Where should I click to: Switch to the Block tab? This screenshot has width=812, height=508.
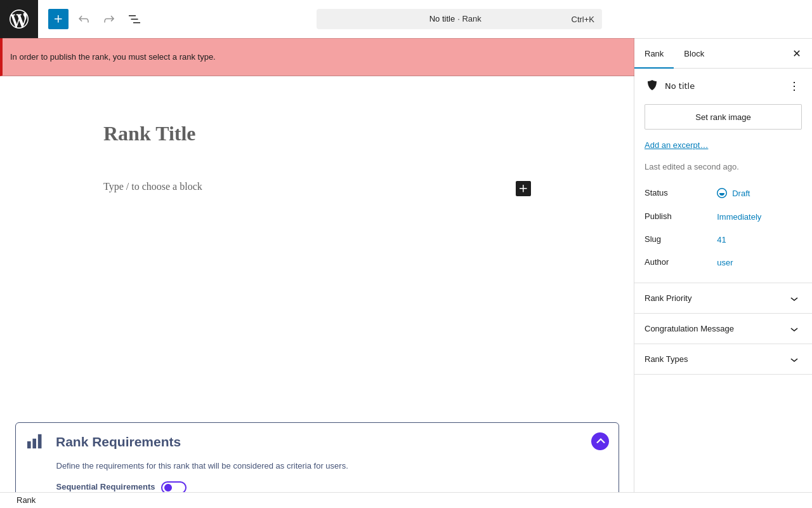click(x=694, y=53)
